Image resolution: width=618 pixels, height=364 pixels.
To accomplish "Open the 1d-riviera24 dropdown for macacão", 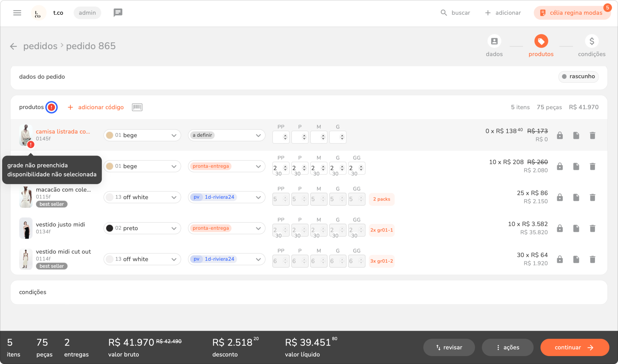I will coord(227,197).
